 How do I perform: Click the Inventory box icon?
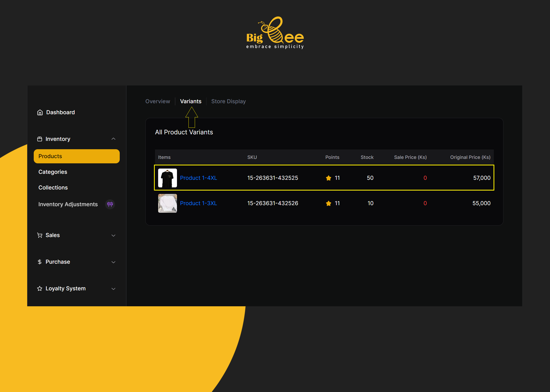40,139
